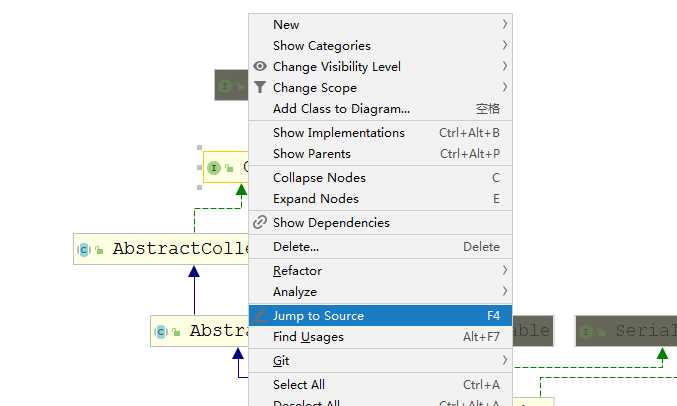677x406 pixels.
Task: Choose Jump to Source
Action: point(380,316)
